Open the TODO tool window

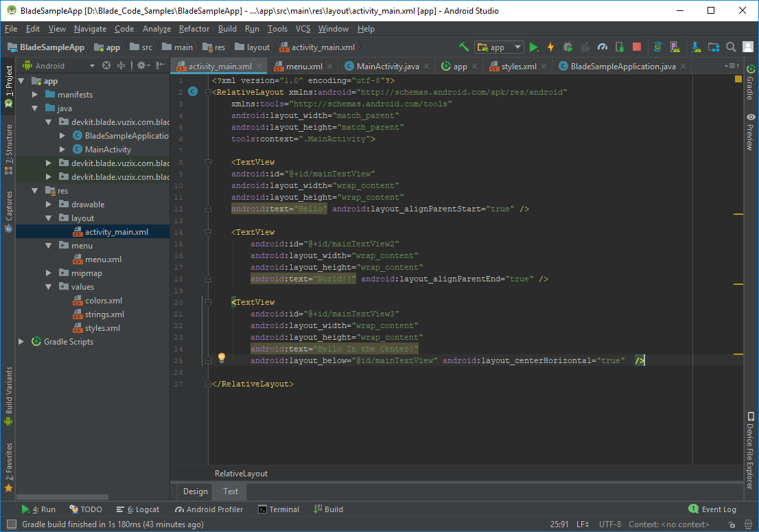click(x=86, y=509)
